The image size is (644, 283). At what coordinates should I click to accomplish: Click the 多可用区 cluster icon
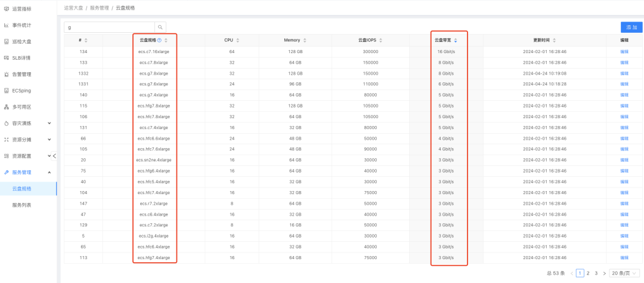6,107
